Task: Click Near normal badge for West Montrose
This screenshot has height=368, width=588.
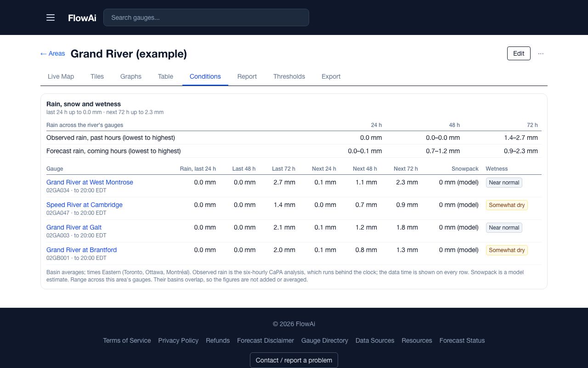Action: pyautogui.click(x=504, y=183)
